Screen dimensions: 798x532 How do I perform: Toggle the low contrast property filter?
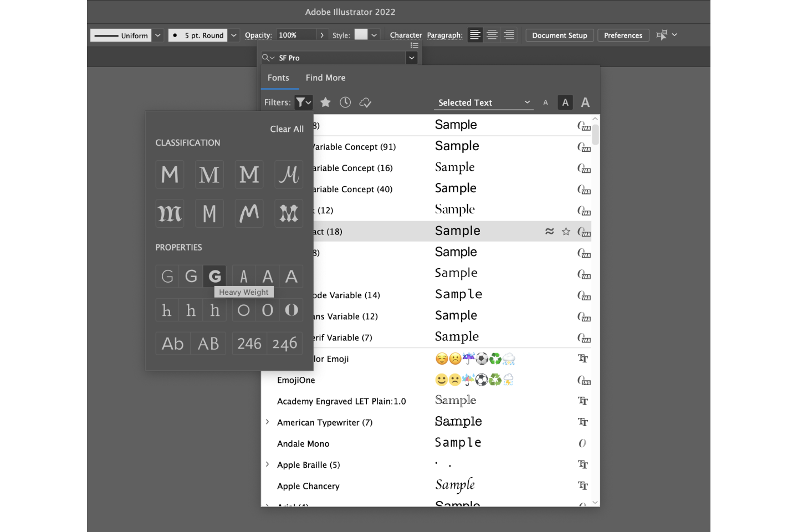point(243,310)
